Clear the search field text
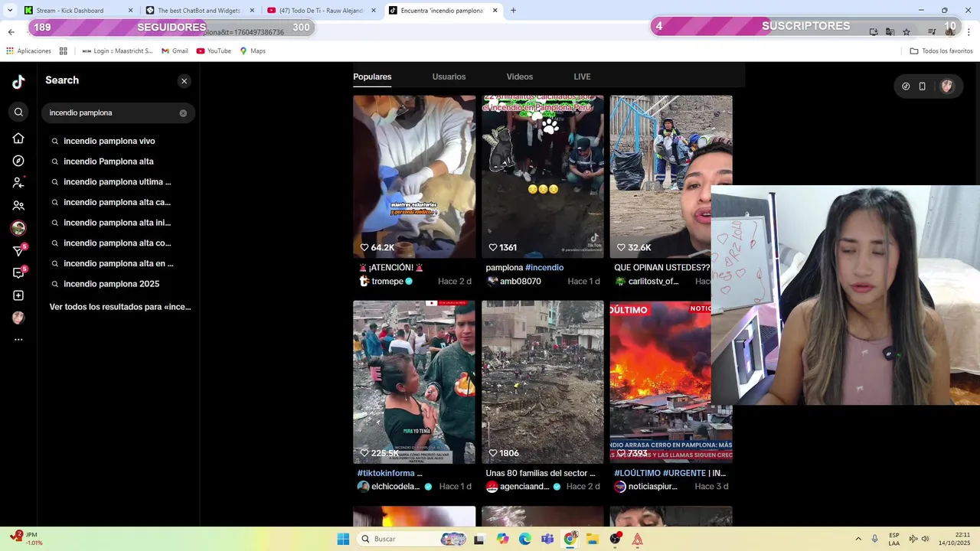 coord(183,113)
